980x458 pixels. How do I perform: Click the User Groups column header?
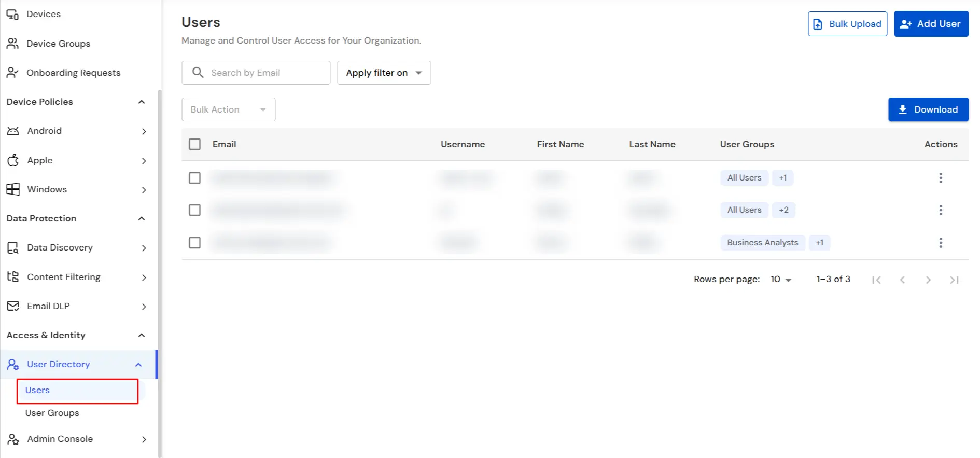747,144
